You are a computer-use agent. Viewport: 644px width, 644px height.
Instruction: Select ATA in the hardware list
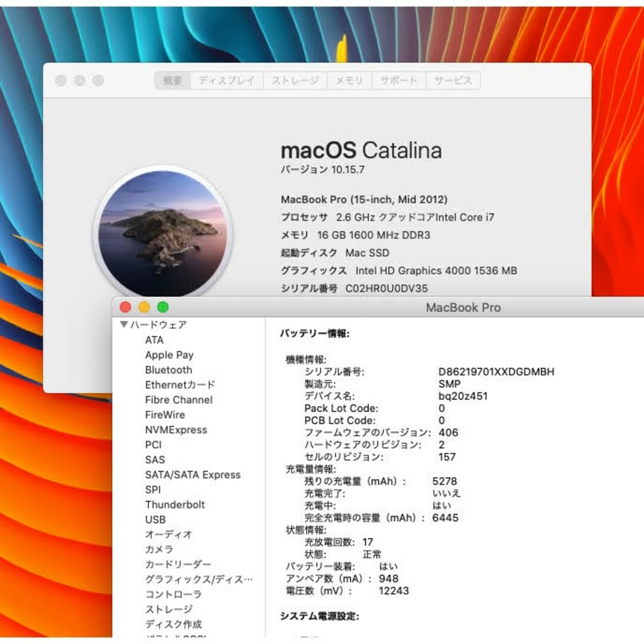coord(154,340)
